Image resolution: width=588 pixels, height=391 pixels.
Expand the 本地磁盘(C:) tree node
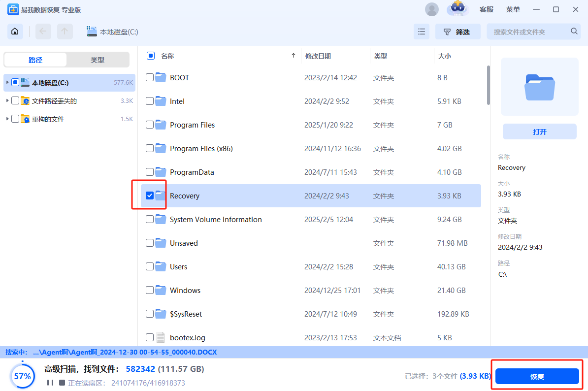tap(7, 82)
